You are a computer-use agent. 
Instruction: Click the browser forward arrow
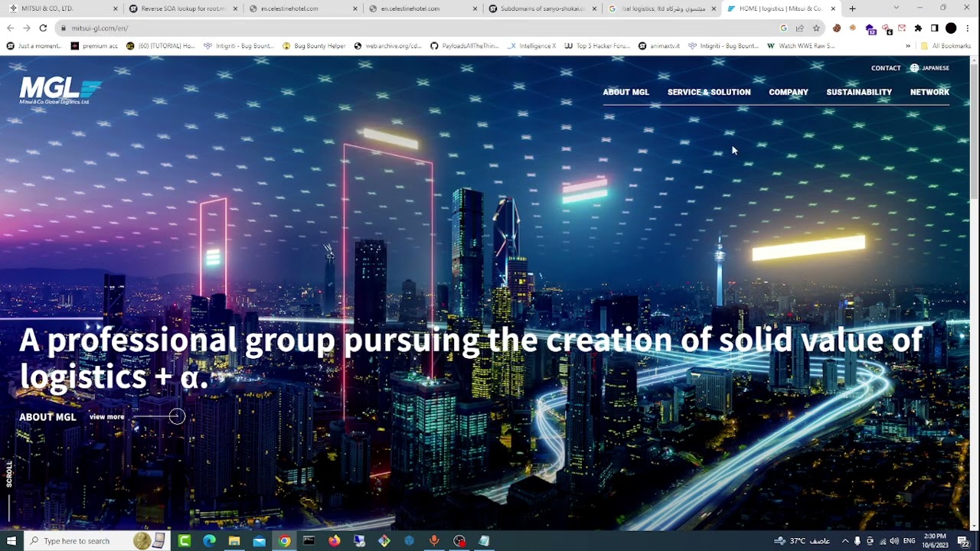pyautogui.click(x=26, y=28)
